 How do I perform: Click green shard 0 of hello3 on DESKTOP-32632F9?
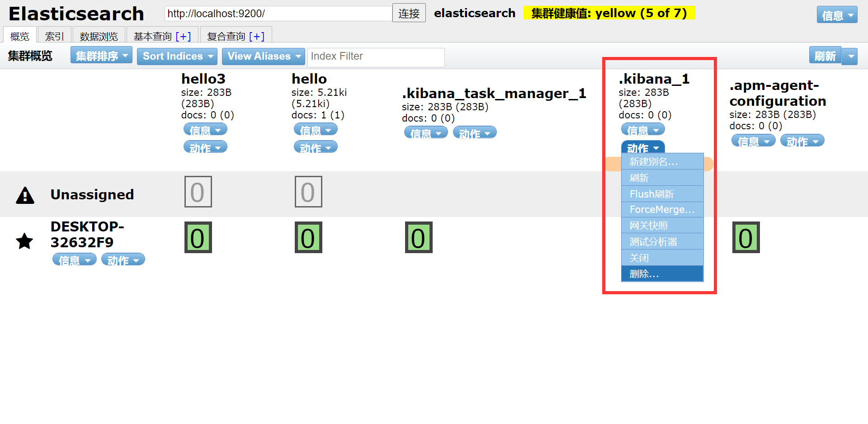point(198,237)
